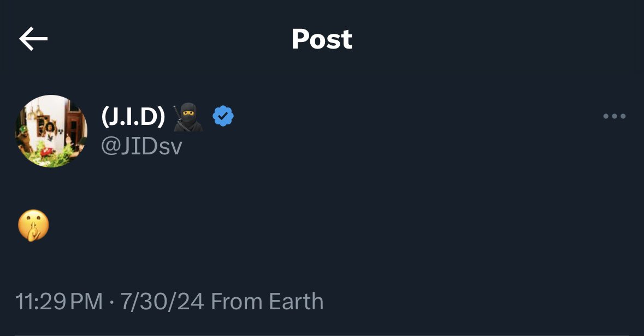Click the dot separator between time and date
Image resolution: width=644 pixels, height=336 pixels.
[111, 302]
